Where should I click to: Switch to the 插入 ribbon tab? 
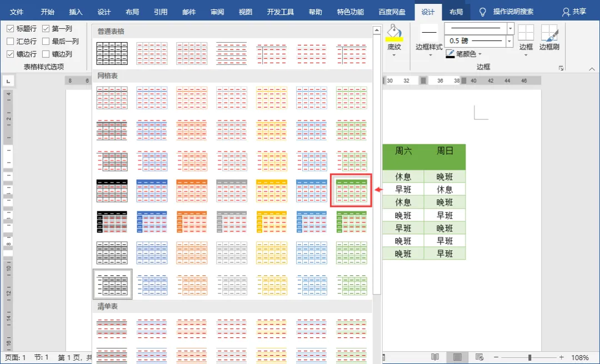pyautogui.click(x=76, y=12)
